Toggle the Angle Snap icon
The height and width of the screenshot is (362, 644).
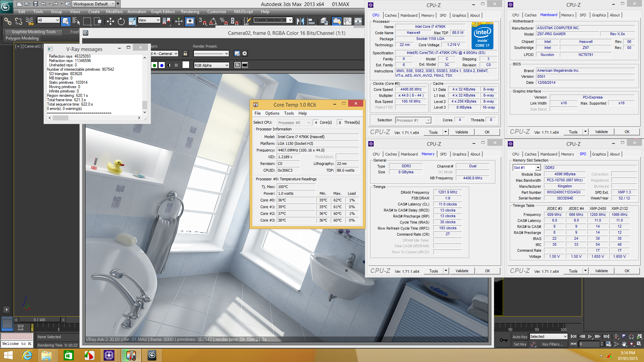[x=213, y=21]
